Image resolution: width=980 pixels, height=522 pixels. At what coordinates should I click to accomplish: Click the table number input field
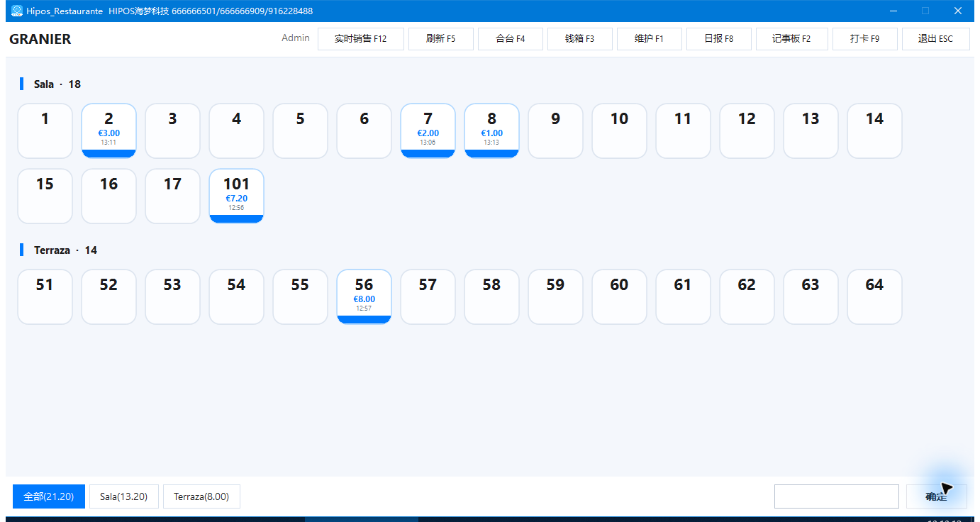[837, 496]
